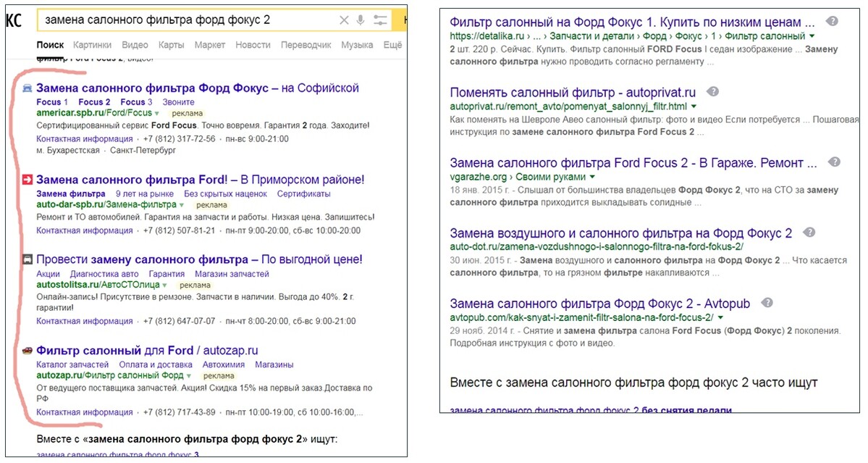This screenshot has width=868, height=463.
Task: Click the Магазины sitelink under autozap ad
Action: 274,364
